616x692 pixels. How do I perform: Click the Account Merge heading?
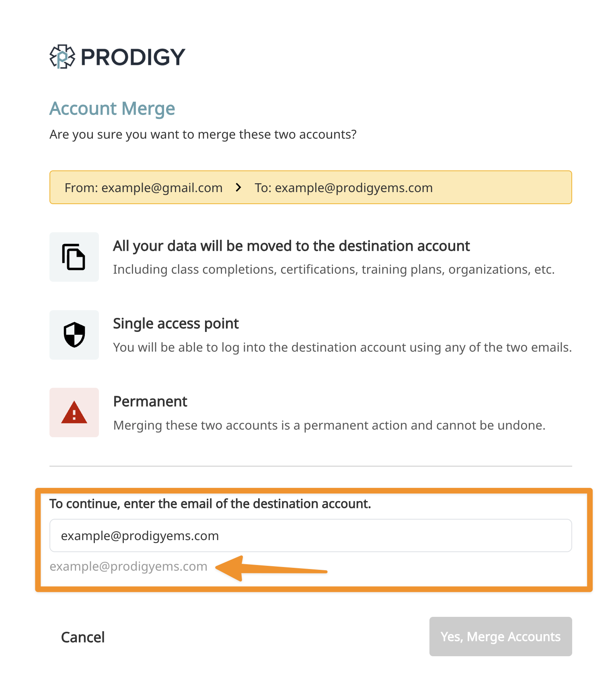(x=112, y=109)
